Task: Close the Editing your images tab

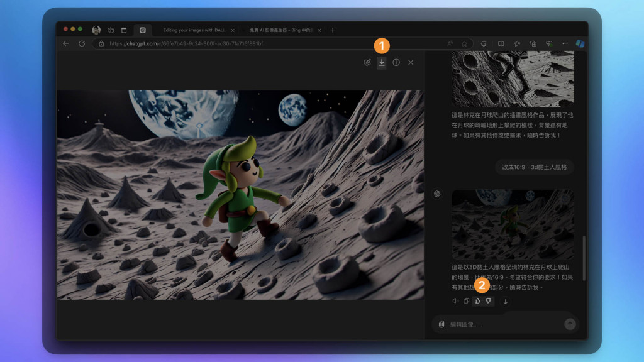Action: click(x=233, y=30)
